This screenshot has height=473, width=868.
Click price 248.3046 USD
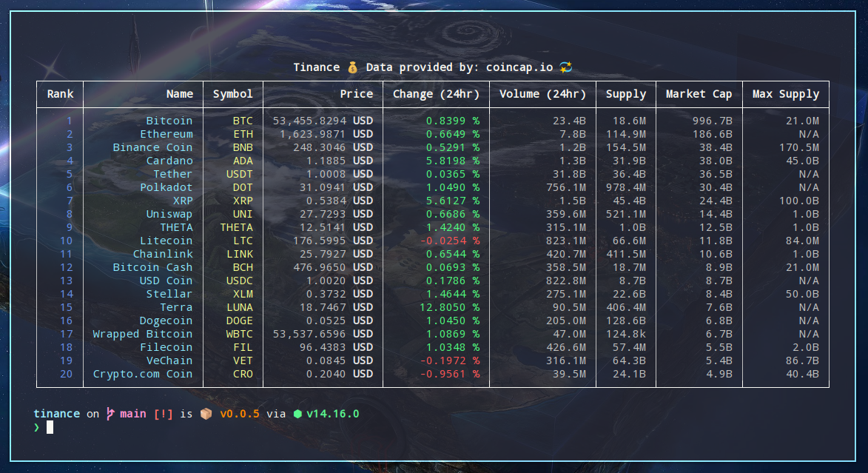pos(333,147)
